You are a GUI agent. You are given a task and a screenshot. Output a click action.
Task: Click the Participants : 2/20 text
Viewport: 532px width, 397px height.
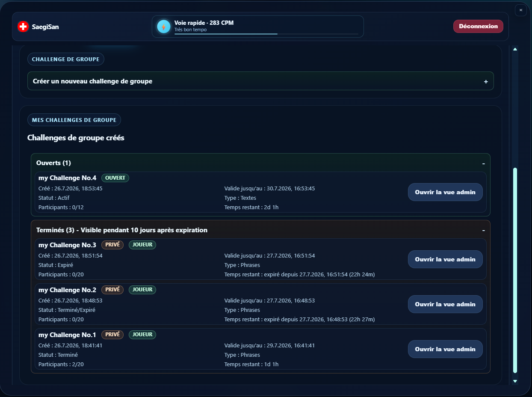point(61,364)
